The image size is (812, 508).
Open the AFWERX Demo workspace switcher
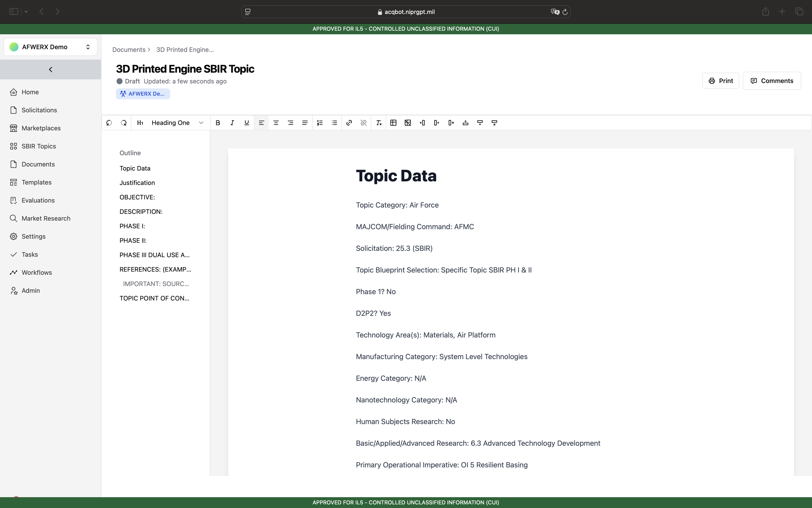(50, 47)
